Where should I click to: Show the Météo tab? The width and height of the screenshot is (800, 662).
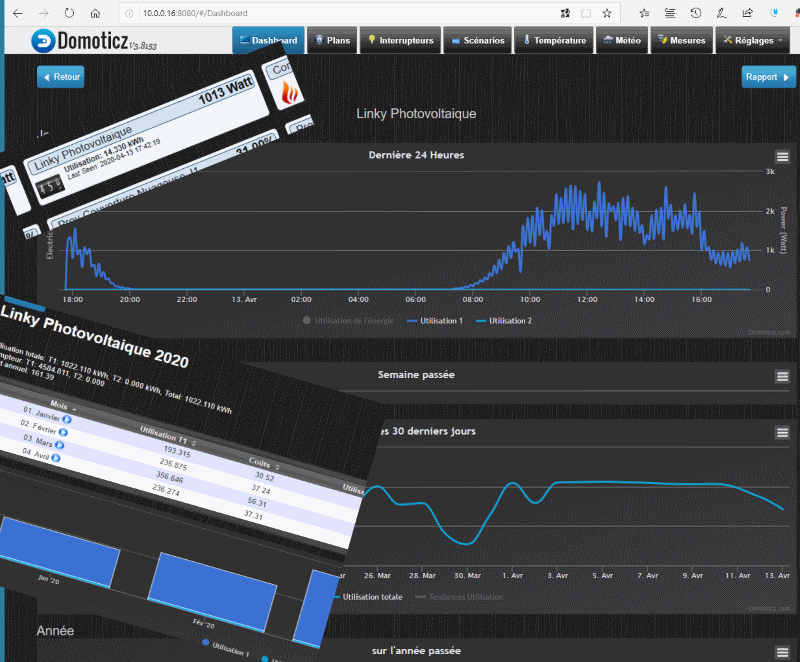click(x=622, y=40)
